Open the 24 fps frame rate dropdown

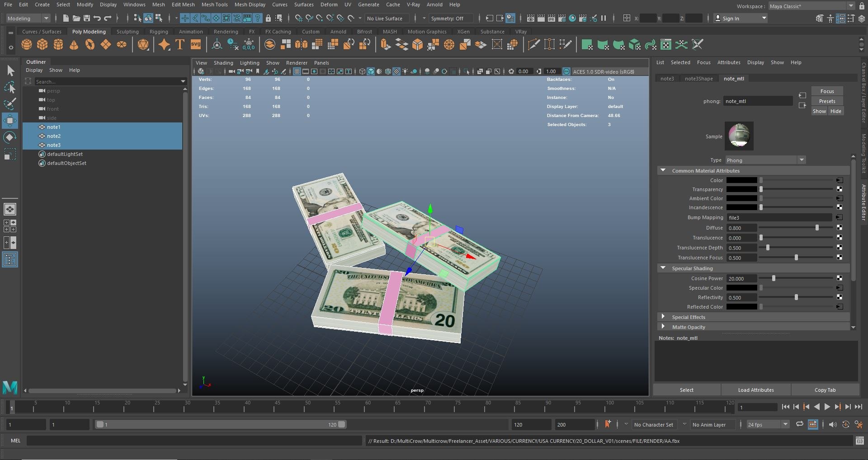[x=768, y=424]
